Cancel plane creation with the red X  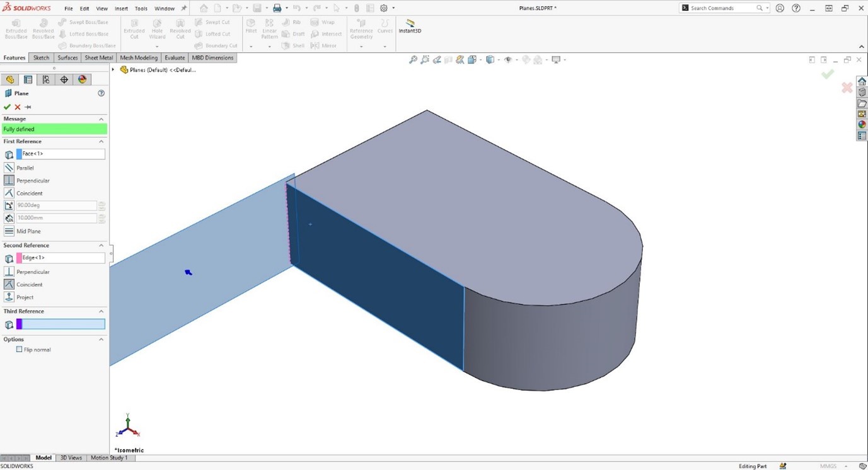[x=17, y=106]
